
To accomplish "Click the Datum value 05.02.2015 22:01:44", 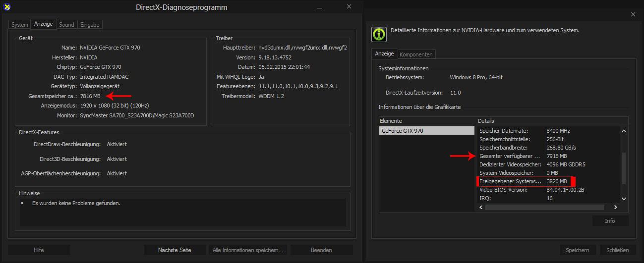I will coord(284,67).
